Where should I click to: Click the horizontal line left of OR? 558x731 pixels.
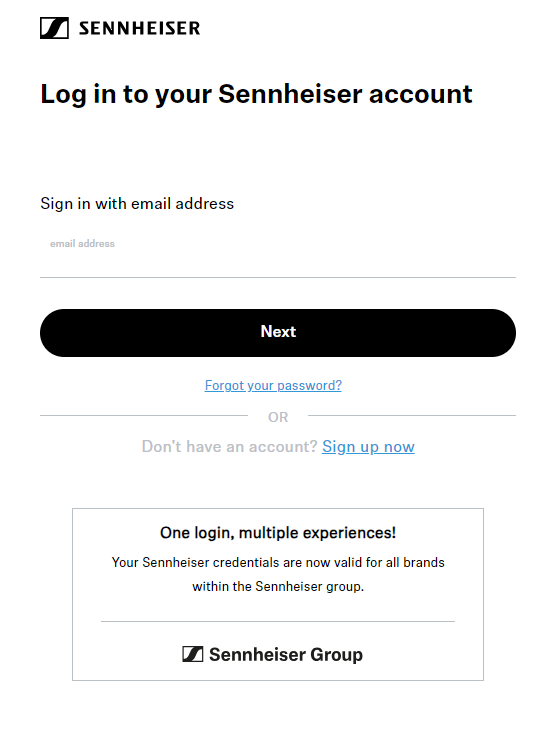pyautogui.click(x=144, y=415)
